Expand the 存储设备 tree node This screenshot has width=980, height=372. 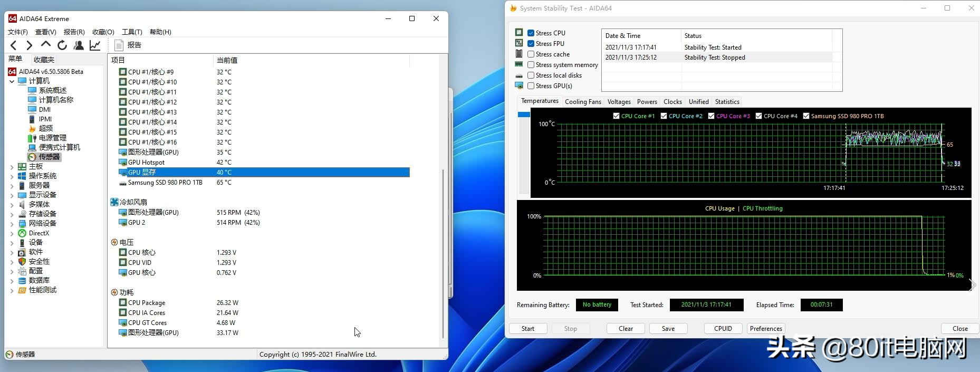click(x=12, y=214)
